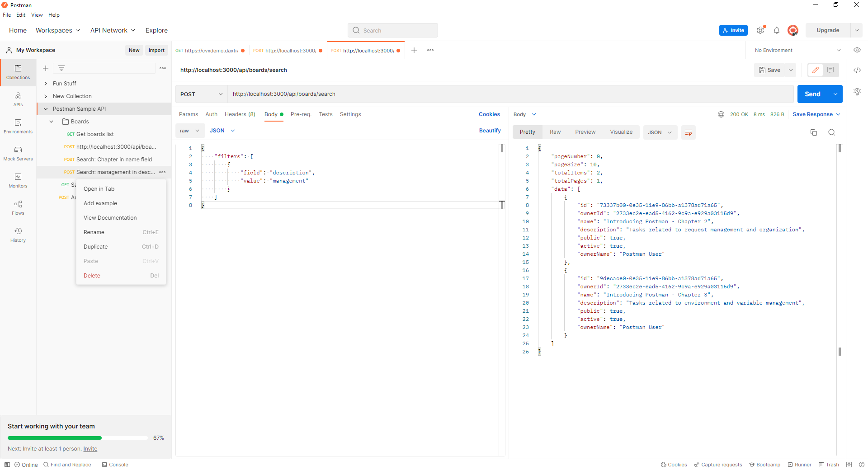Open the response JSON format dropdown
868x470 pixels.
pyautogui.click(x=660, y=132)
